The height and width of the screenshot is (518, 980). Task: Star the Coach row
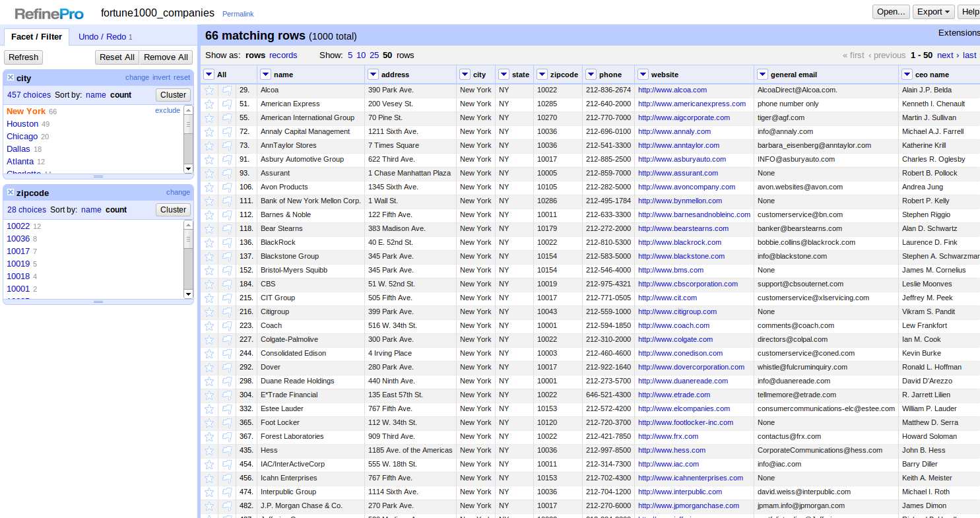click(209, 326)
